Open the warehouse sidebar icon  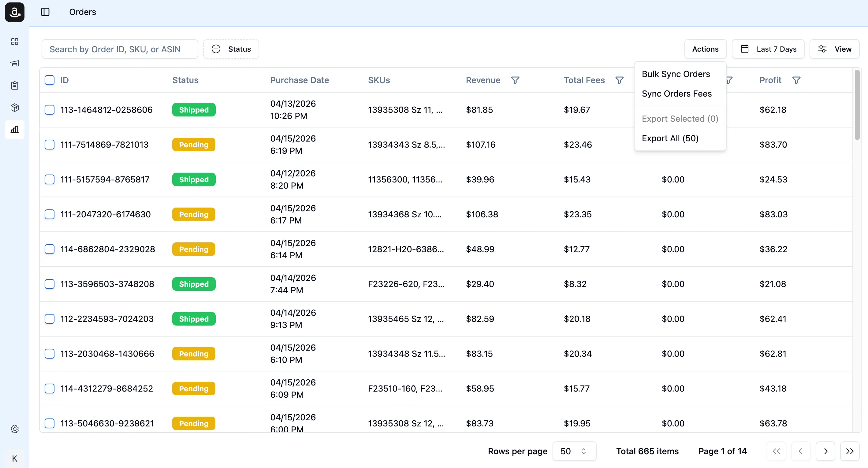click(14, 63)
